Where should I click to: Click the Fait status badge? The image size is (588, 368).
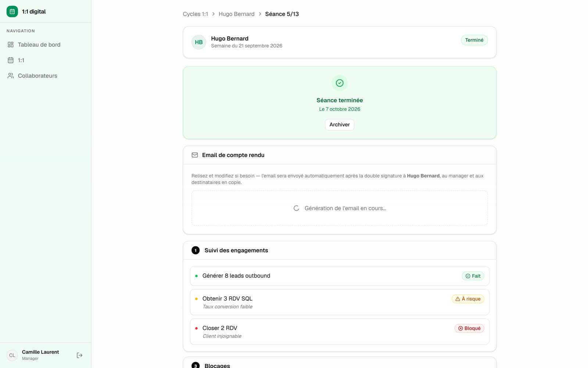click(473, 276)
